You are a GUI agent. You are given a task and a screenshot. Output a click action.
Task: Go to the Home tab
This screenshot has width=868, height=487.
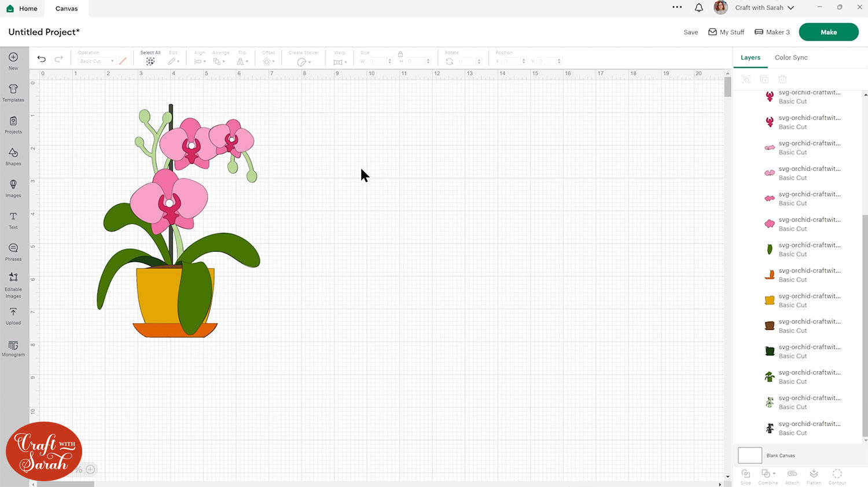coord(23,9)
